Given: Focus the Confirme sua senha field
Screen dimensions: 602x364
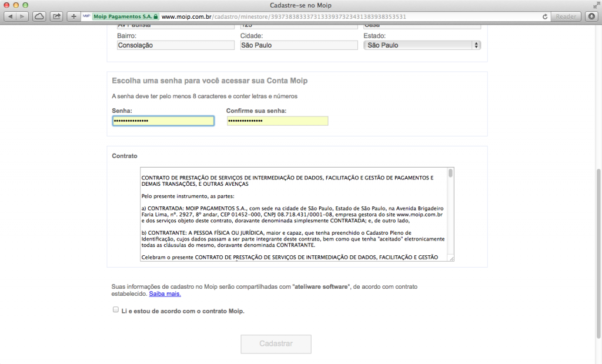Looking at the screenshot, I should point(277,121).
